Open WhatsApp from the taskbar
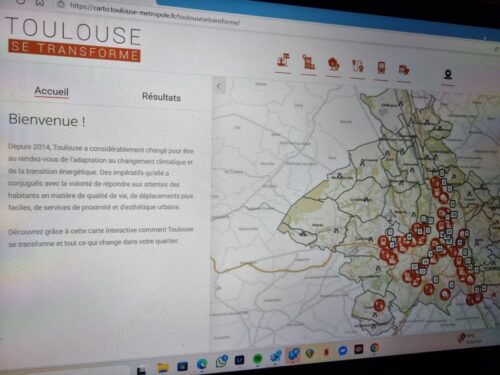 (x=221, y=362)
